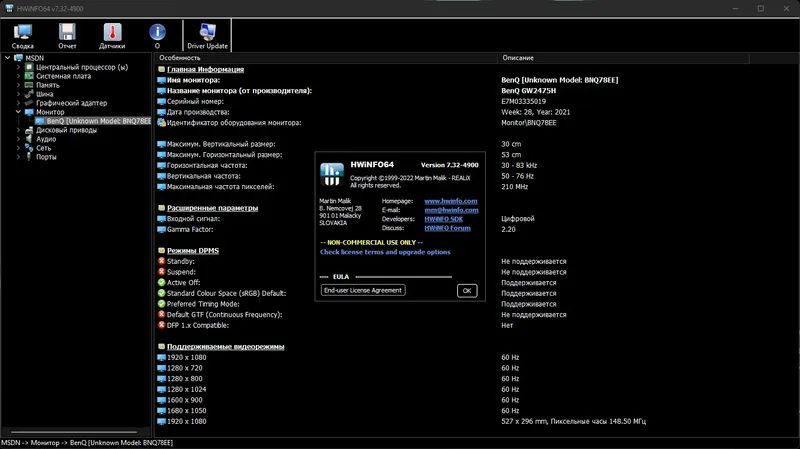The width and height of the screenshot is (800, 449).
Task: Click the HWiNFO64 title bar app icon
Action: 9,8
